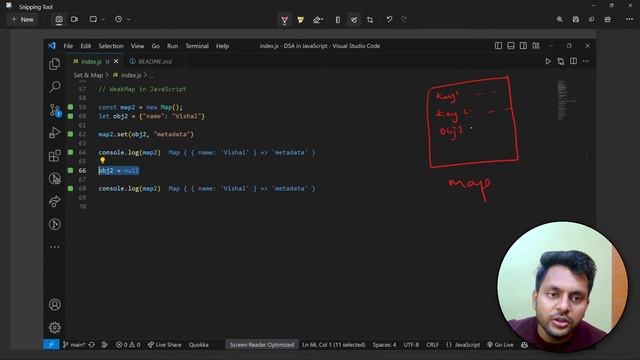
Task: Open the View menu
Action: tap(137, 46)
